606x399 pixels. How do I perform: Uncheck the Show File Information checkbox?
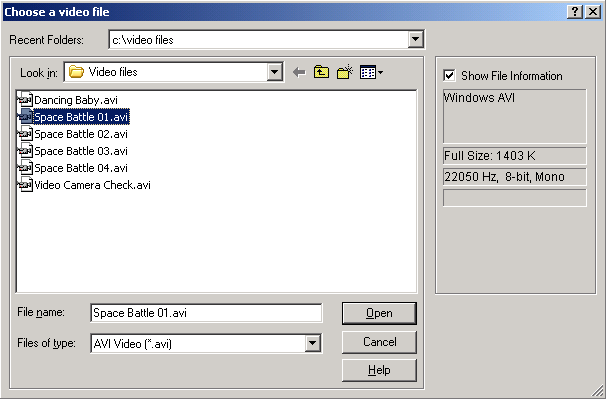coord(449,75)
